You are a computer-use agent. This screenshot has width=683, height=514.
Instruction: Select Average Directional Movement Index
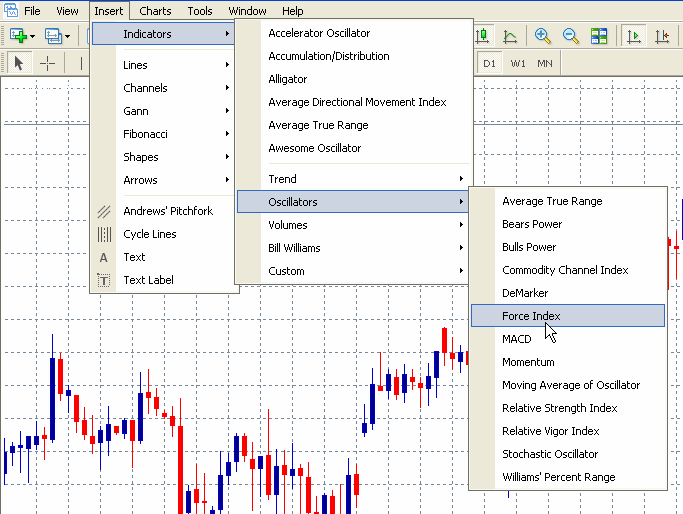(x=353, y=102)
